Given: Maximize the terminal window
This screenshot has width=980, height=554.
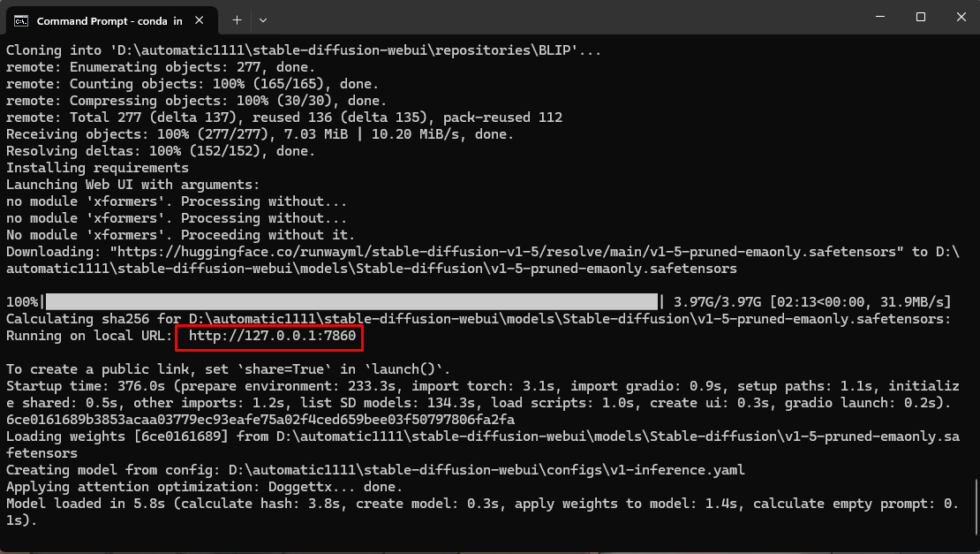Looking at the screenshot, I should click(x=920, y=18).
